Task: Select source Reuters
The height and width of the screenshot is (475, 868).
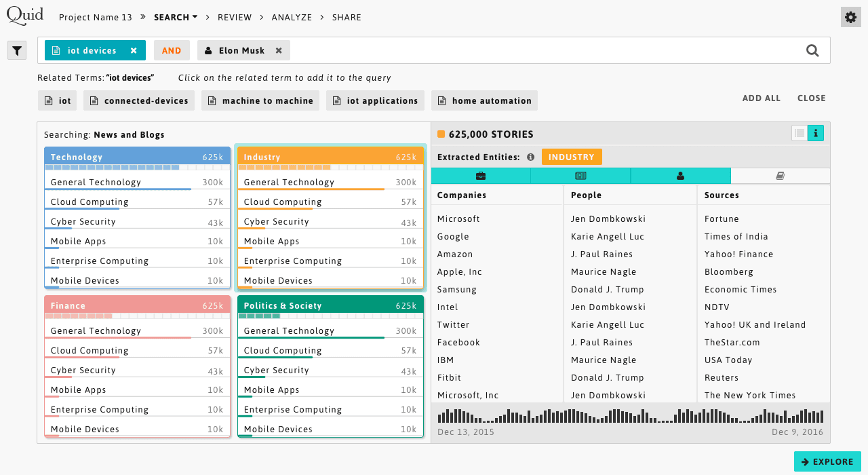Action: tap(722, 377)
